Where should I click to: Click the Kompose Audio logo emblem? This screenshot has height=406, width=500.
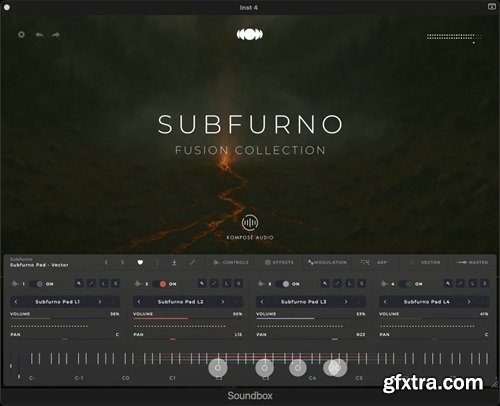(x=250, y=222)
